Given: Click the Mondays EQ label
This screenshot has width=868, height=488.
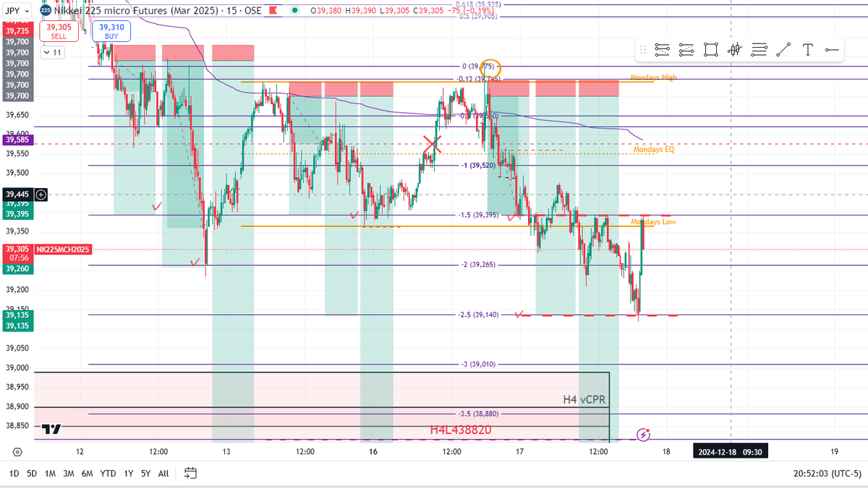Looking at the screenshot, I should tap(653, 149).
